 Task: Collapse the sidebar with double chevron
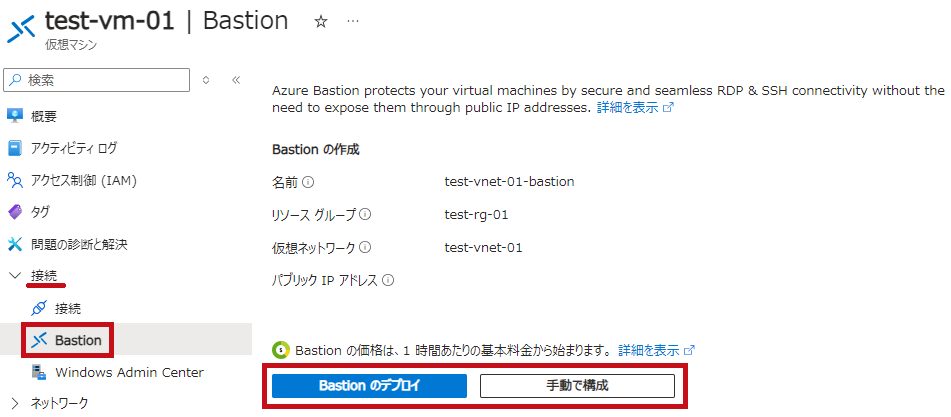coord(237,80)
